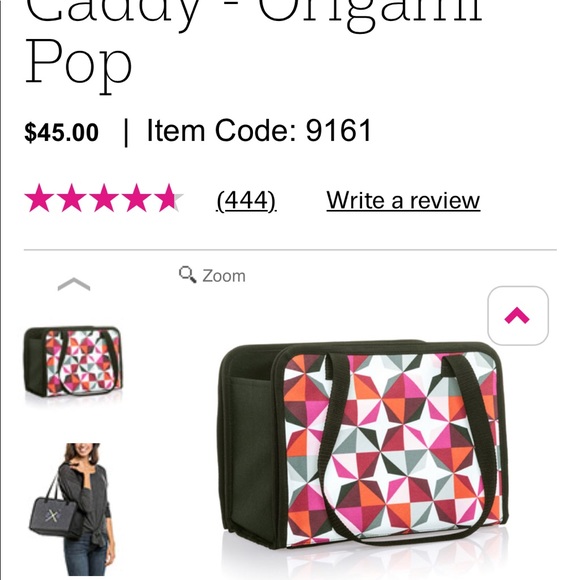Click the word Pop in product title
Screen dimensions: 580x580
(78, 65)
